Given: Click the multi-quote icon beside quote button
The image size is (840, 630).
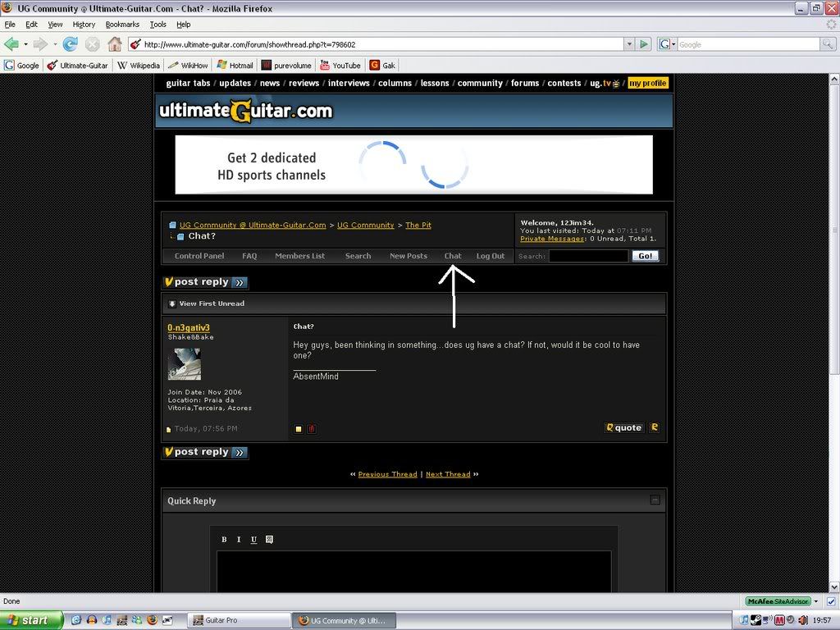Looking at the screenshot, I should 654,427.
